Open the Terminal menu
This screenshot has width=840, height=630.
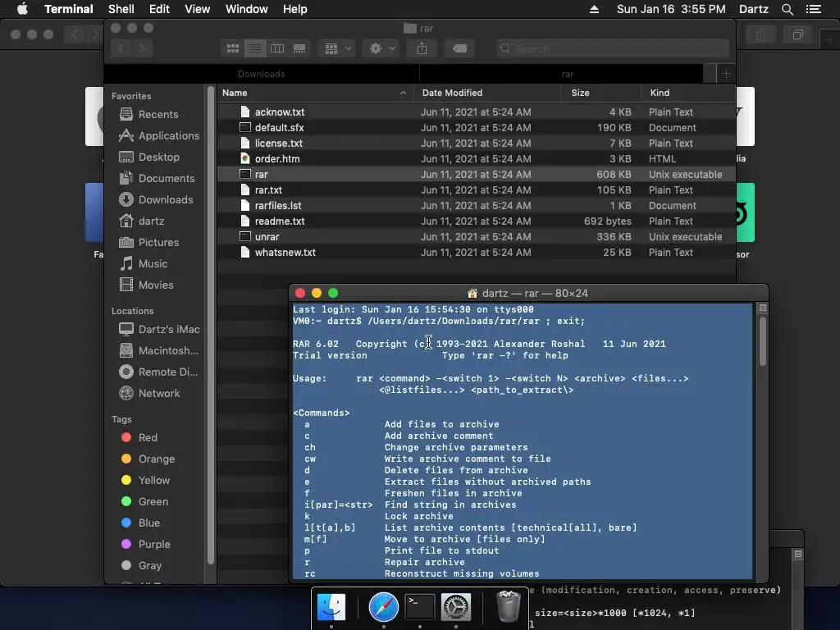(x=69, y=9)
